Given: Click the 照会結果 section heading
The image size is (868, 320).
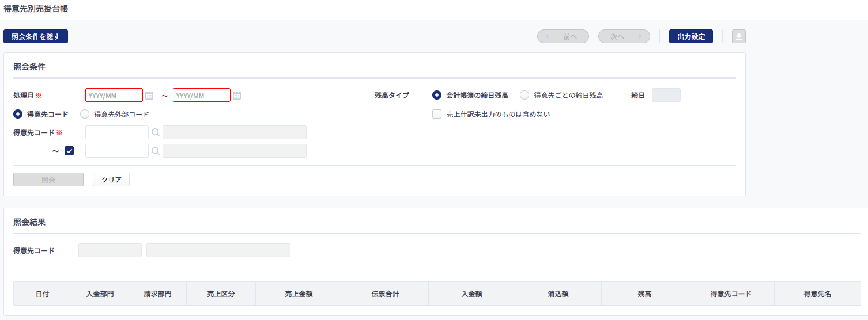Looking at the screenshot, I should pos(29,222).
